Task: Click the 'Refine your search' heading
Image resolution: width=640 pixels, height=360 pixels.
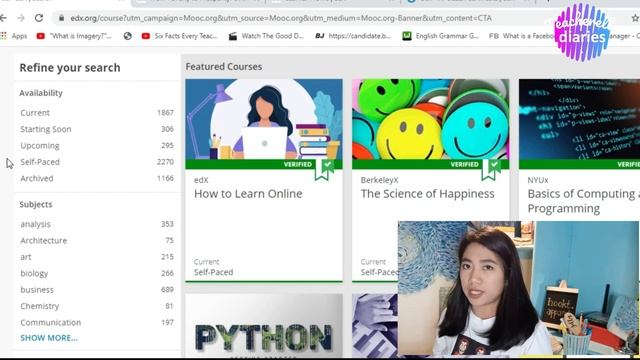Action: 70,68
